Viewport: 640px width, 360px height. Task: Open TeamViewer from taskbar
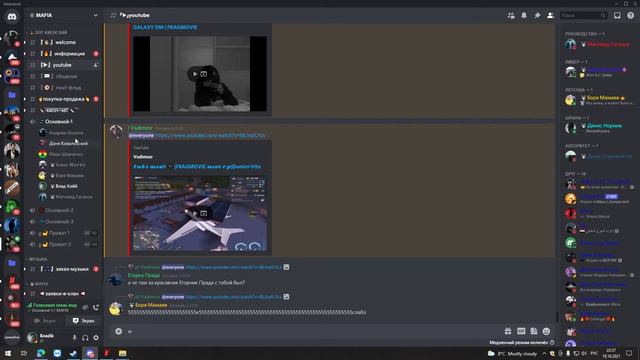57,353
